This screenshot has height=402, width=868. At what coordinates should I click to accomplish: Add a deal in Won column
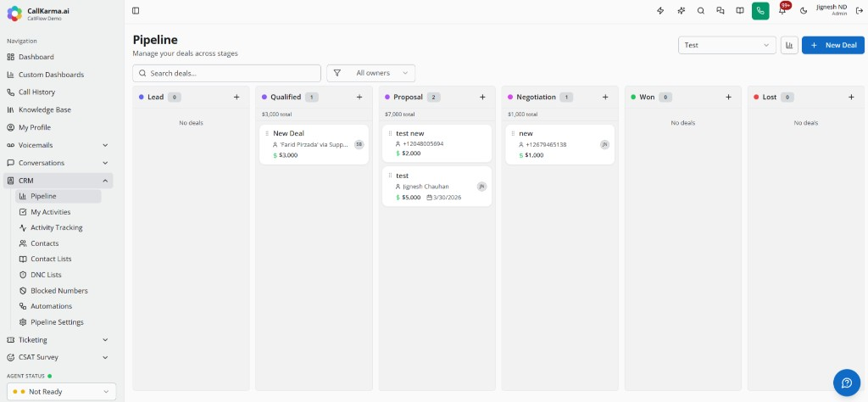pyautogui.click(x=728, y=97)
